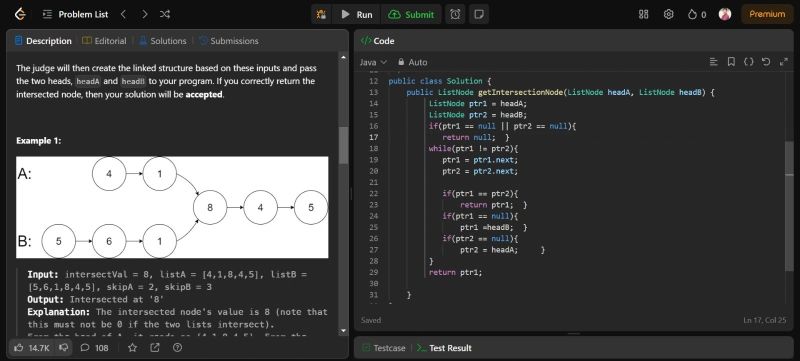The image size is (800, 361).
Task: Open the help question mark icon
Action: click(177, 348)
